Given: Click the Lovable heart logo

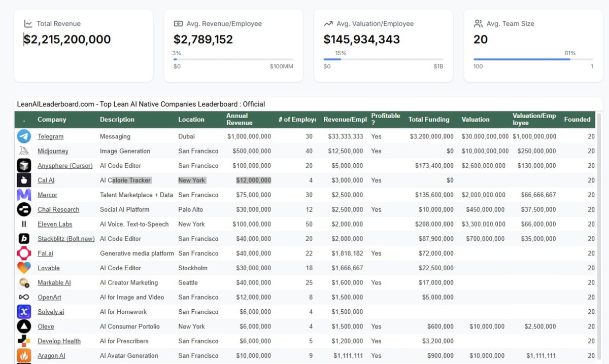Looking at the screenshot, I should (x=24, y=268).
